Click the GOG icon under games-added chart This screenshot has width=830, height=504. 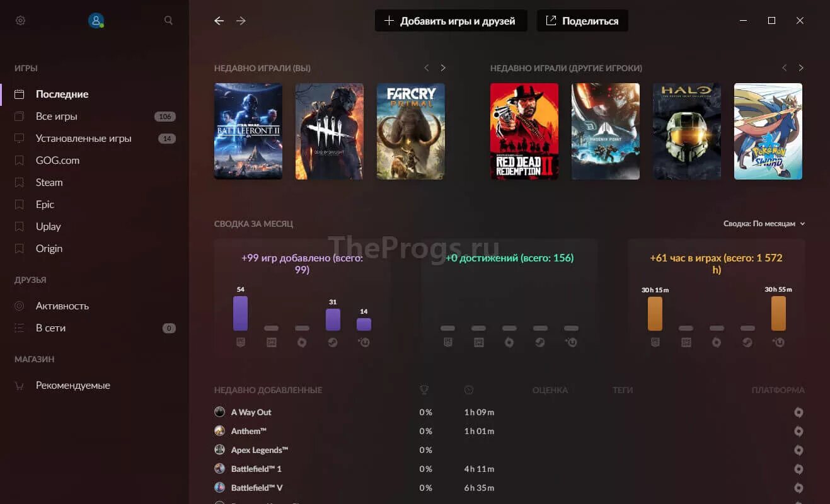coord(271,342)
